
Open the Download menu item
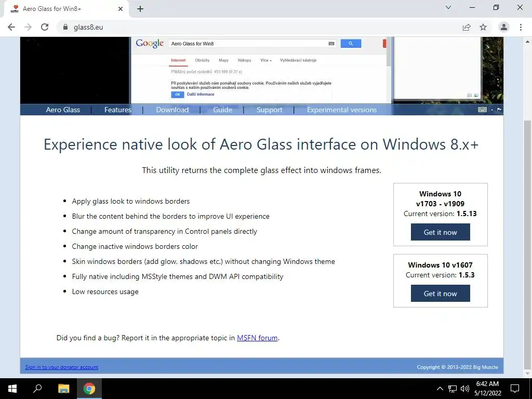coord(172,110)
